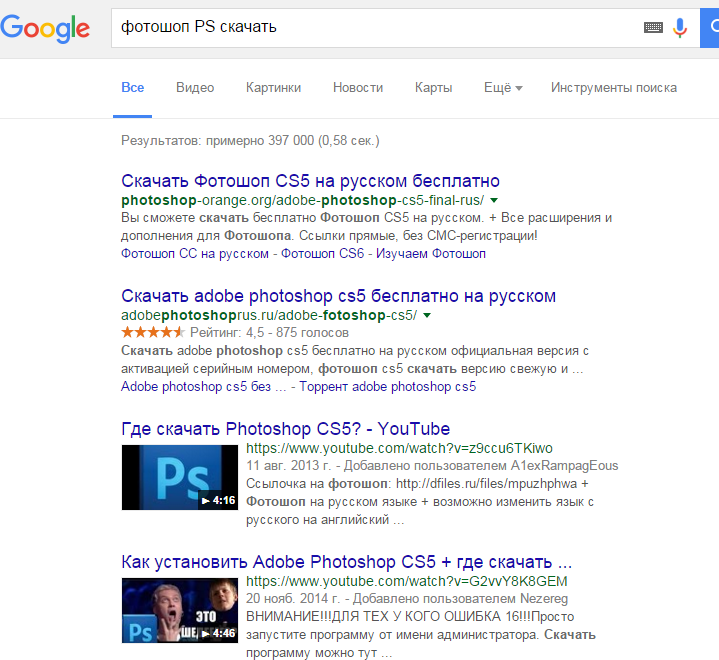Open Где скачать Photoshop CS5? - YouTube
The image size is (719, 660).
pos(286,429)
